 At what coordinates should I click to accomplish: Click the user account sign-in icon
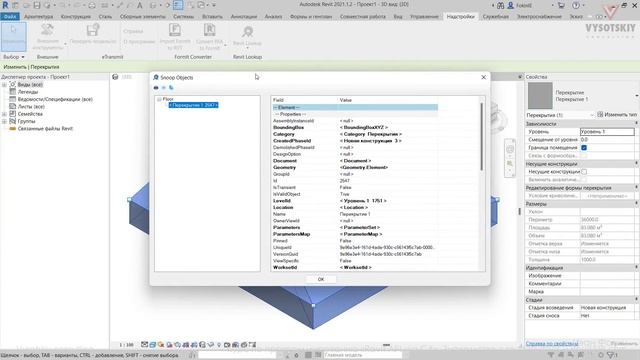coord(511,5)
